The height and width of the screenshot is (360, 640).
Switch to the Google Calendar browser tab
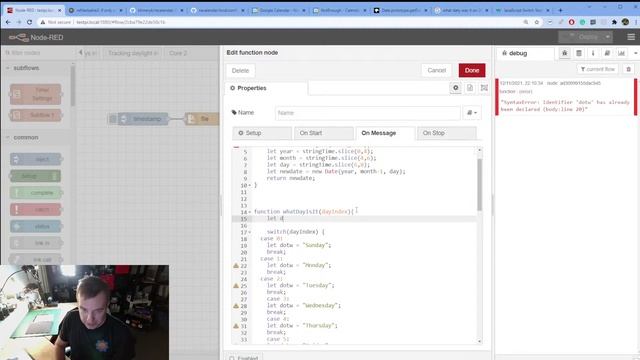click(x=279, y=10)
